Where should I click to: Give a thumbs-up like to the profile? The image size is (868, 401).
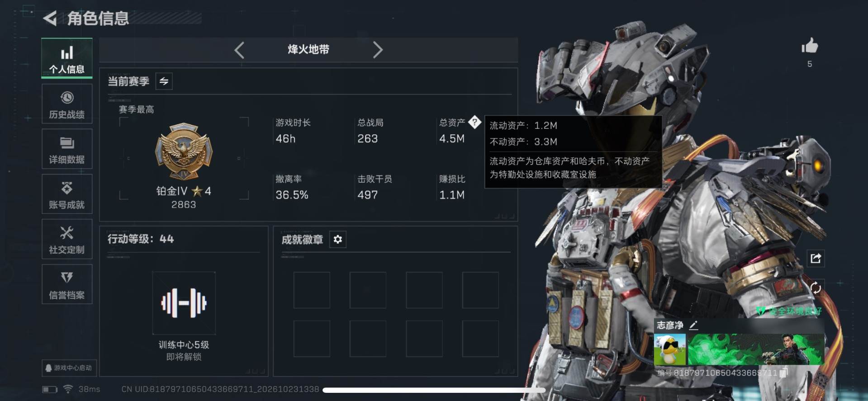[x=810, y=46]
